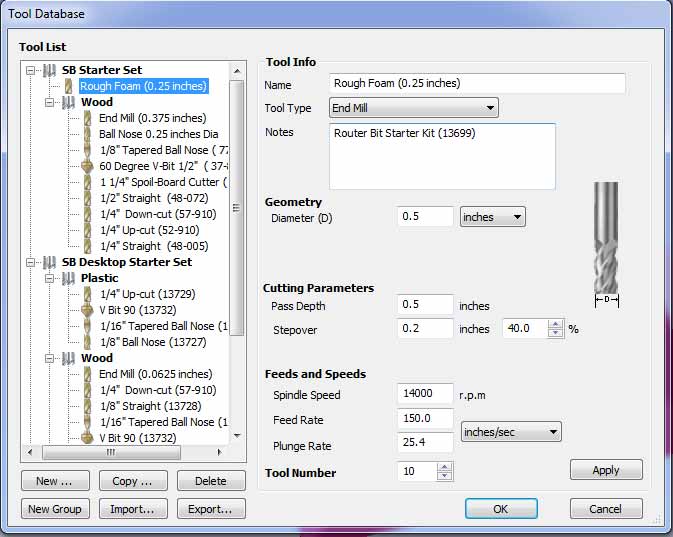Screen dimensions: 673x537
Task: Click the Diameter (D) value field
Action: pos(425,216)
